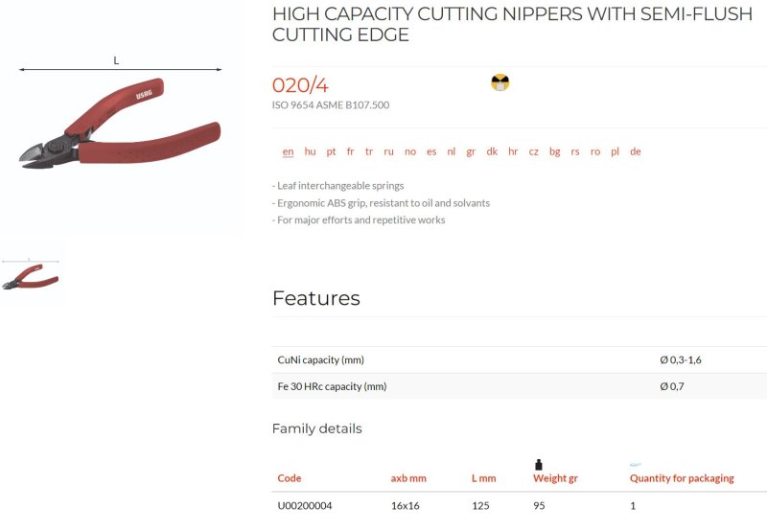Screen dimensions: 767x532
Task: Select Russian (ru) language link
Action: pos(389,151)
